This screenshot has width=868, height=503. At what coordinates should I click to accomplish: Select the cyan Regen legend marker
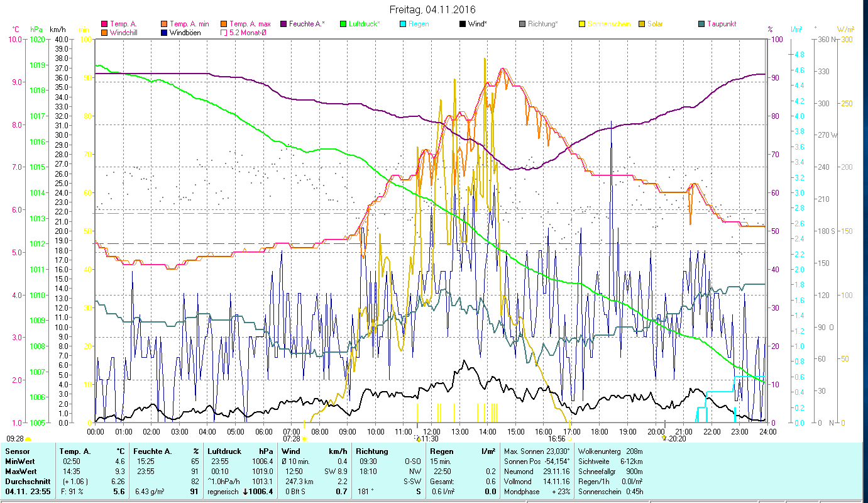click(403, 24)
